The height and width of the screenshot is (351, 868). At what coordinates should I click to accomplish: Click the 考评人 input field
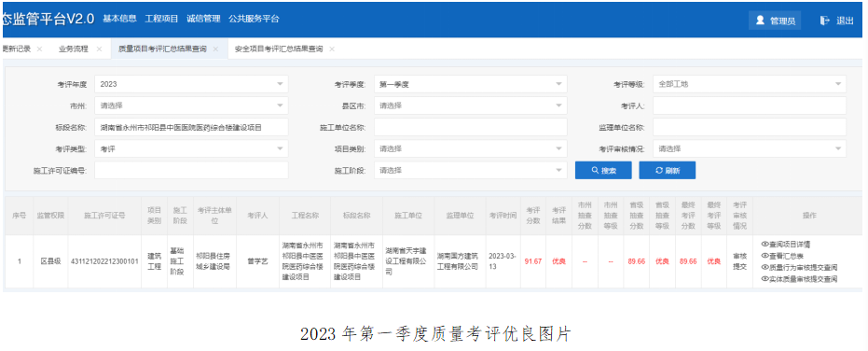[750, 105]
